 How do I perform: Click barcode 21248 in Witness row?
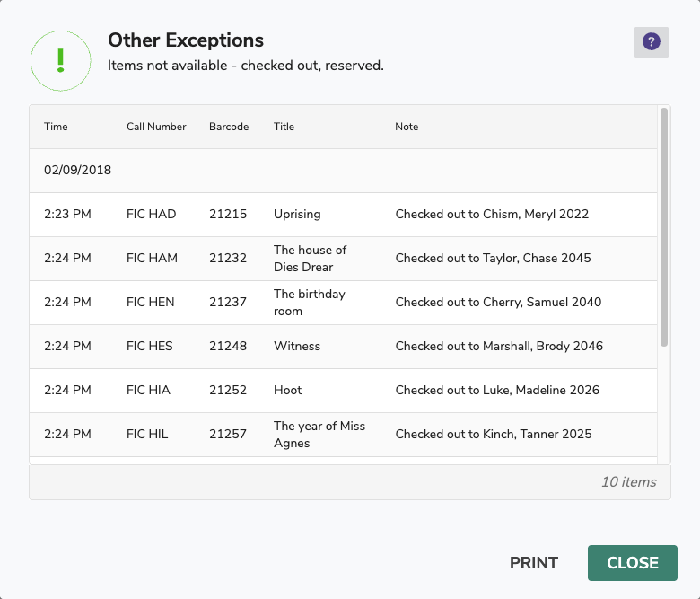click(228, 347)
